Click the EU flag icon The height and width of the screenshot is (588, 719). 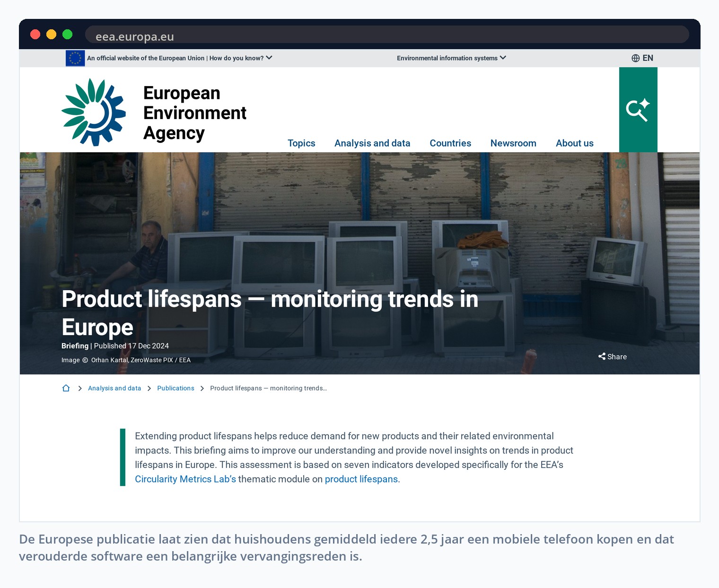coord(75,58)
